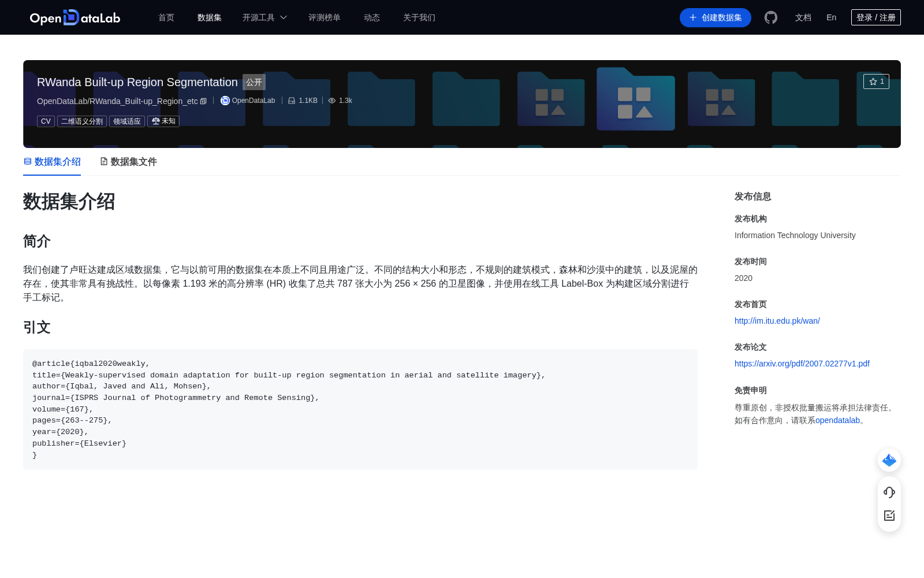Click the 1.1KB size value

pos(308,101)
